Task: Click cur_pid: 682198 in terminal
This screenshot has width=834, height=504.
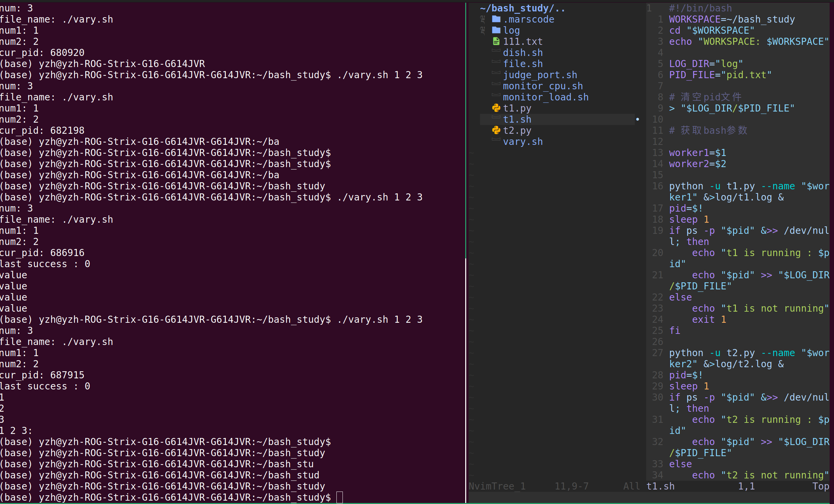Action: tap(42, 131)
